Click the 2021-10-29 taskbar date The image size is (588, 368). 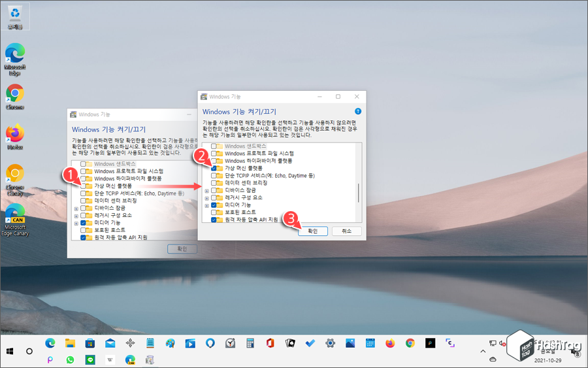[x=547, y=360]
